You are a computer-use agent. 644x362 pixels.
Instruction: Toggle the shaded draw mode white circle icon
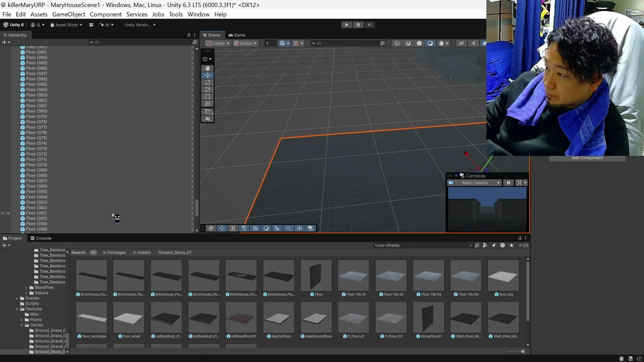[x=419, y=43]
